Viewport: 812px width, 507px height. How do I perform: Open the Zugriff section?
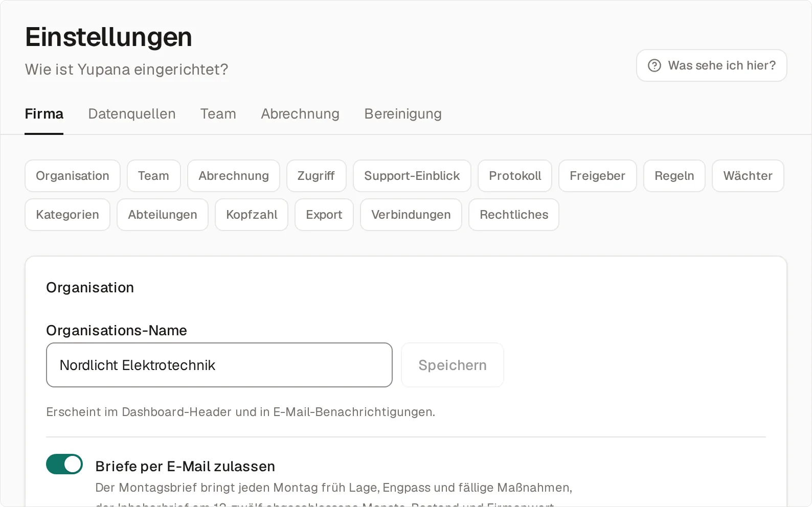(x=316, y=176)
